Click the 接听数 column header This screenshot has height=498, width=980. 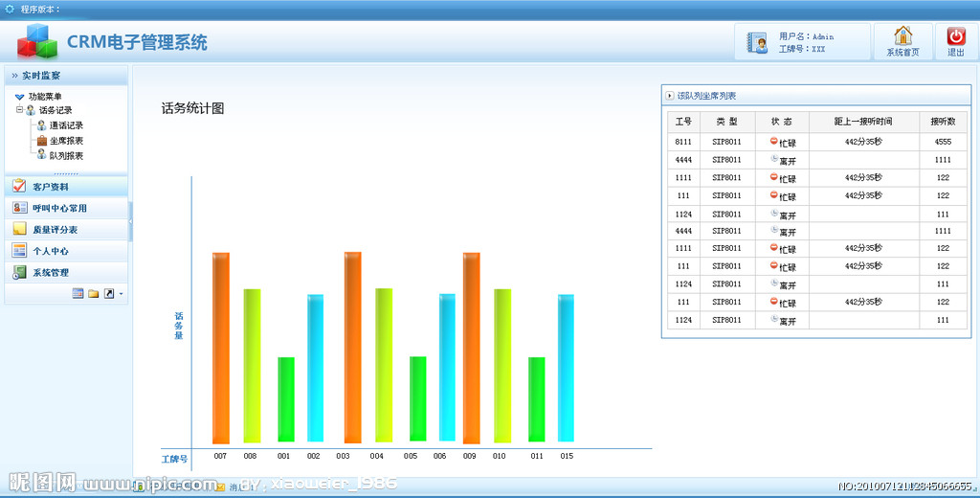point(943,123)
